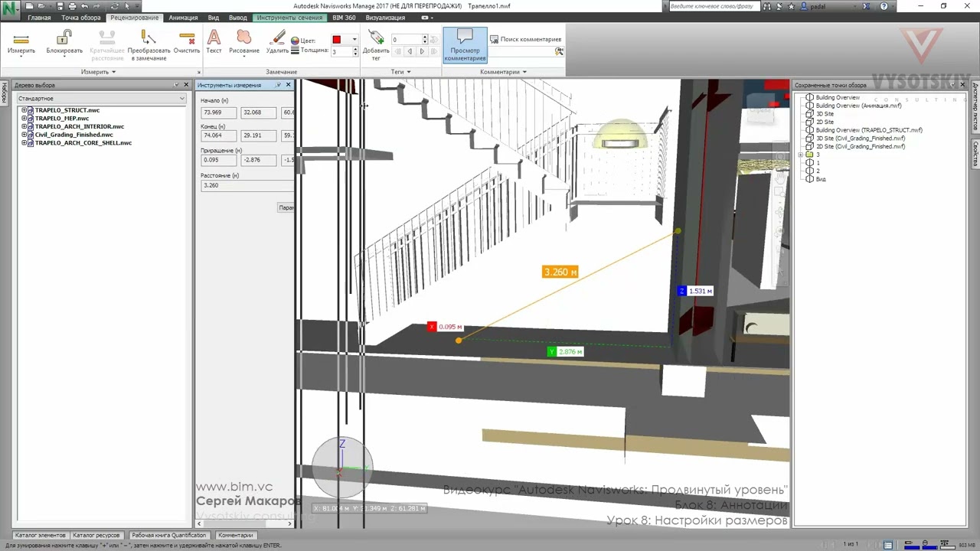The image size is (980, 551).
Task: Click the Толщина thickness value field
Action: coord(341,51)
